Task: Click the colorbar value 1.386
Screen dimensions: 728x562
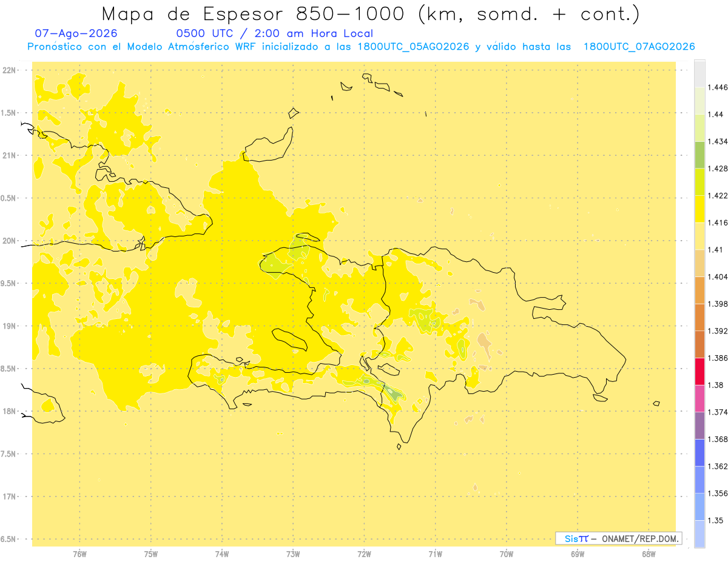Action: pos(719,358)
